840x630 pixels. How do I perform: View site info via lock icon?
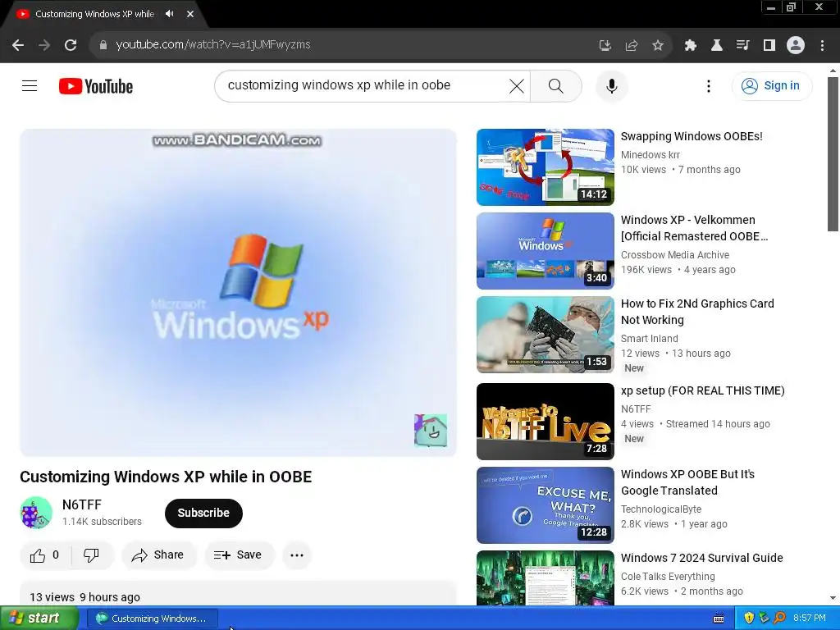103,45
